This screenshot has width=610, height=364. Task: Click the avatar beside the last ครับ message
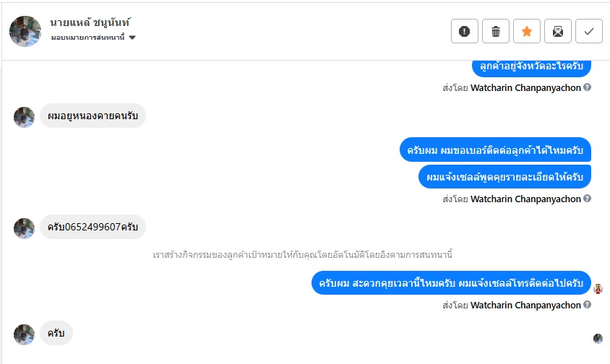click(x=24, y=334)
